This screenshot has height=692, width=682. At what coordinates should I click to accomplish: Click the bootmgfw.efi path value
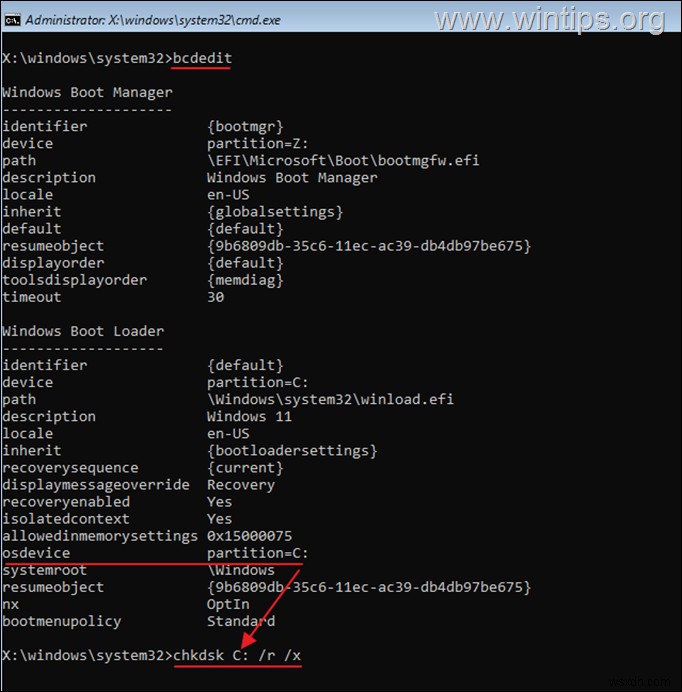click(343, 160)
